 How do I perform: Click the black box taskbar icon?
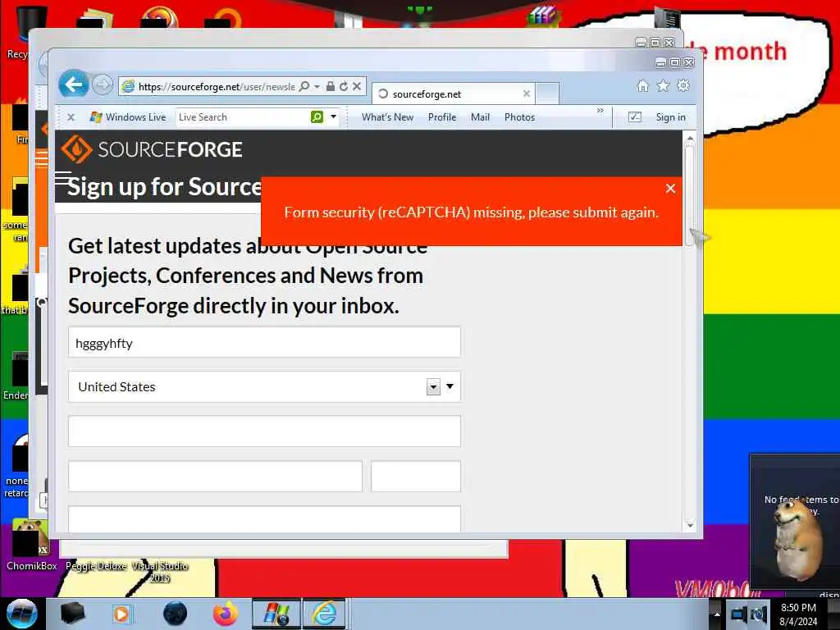72,614
